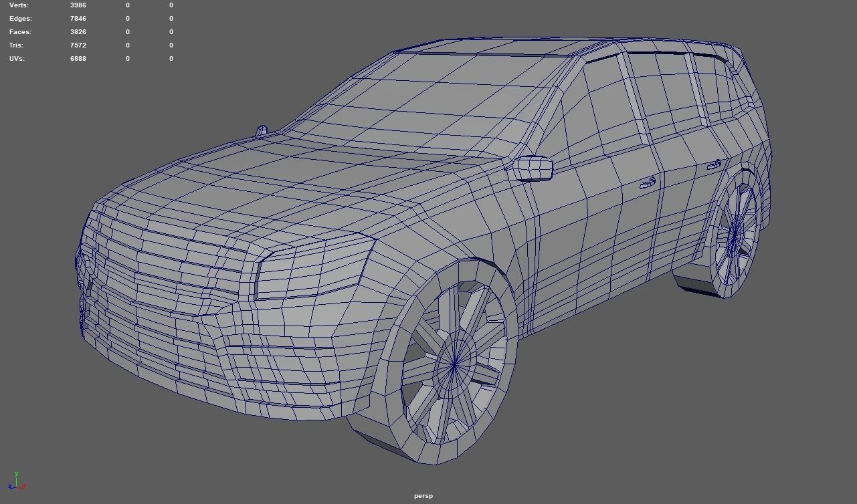Pick the driver-side mirror mesh
The width and height of the screenshot is (857, 504).
pyautogui.click(x=533, y=168)
